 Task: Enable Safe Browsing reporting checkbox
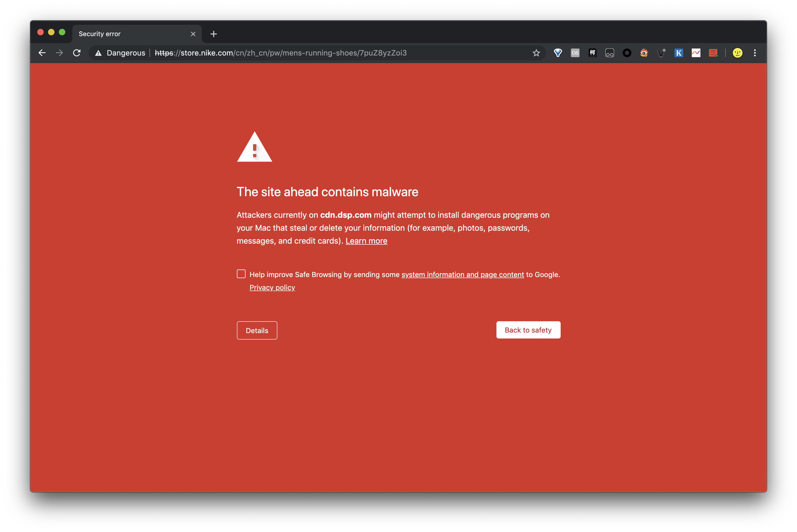[x=241, y=274]
